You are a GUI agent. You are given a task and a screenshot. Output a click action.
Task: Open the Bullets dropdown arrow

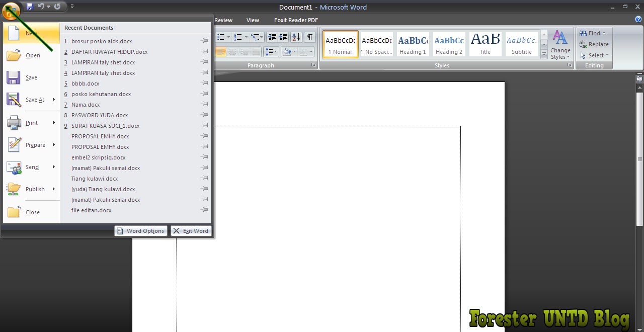click(228, 37)
